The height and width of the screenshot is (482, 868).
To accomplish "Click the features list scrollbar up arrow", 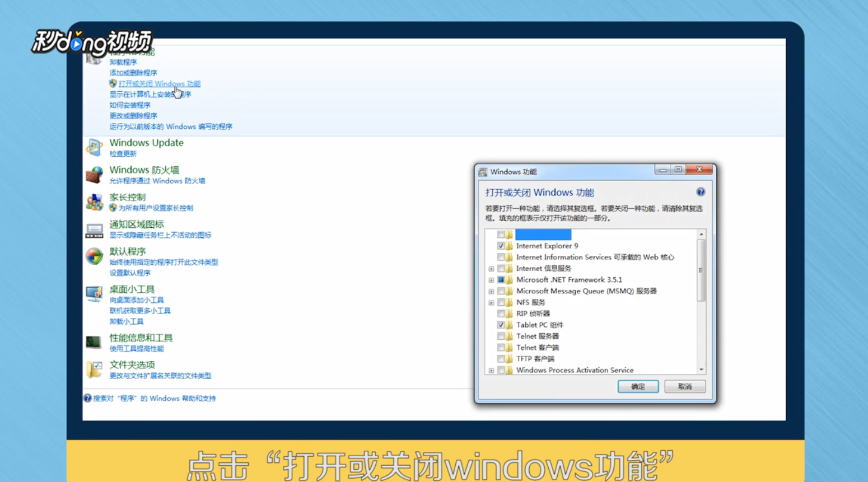I will pos(701,234).
